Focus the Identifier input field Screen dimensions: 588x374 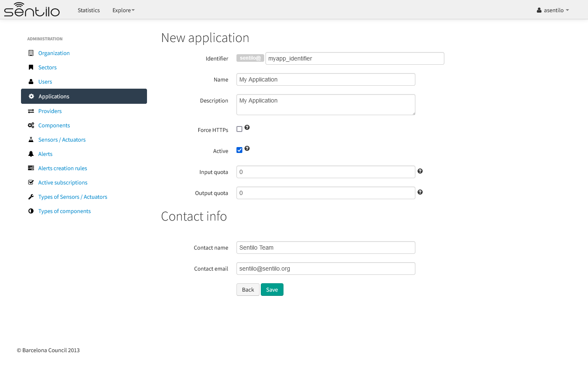(x=355, y=58)
